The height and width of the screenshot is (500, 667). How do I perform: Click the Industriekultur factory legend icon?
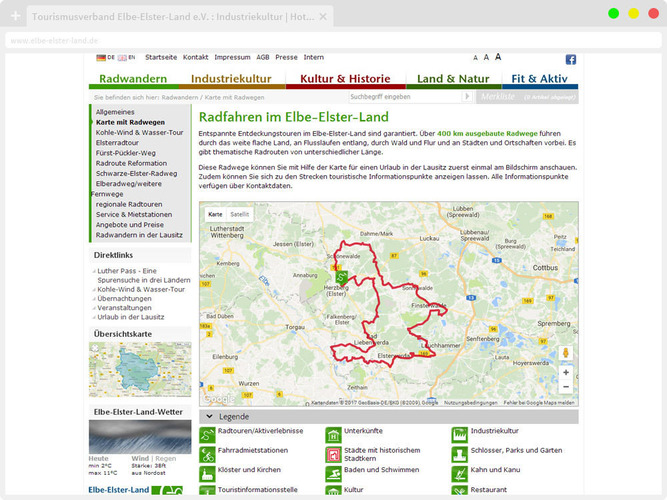click(459, 435)
